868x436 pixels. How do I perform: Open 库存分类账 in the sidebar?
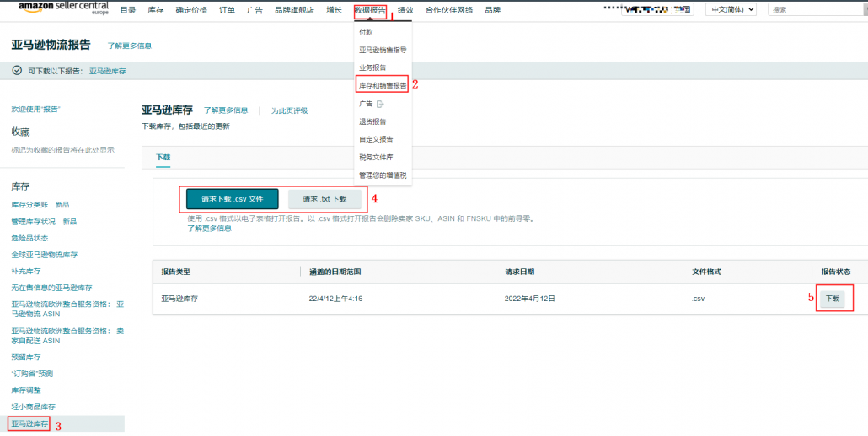click(x=29, y=205)
